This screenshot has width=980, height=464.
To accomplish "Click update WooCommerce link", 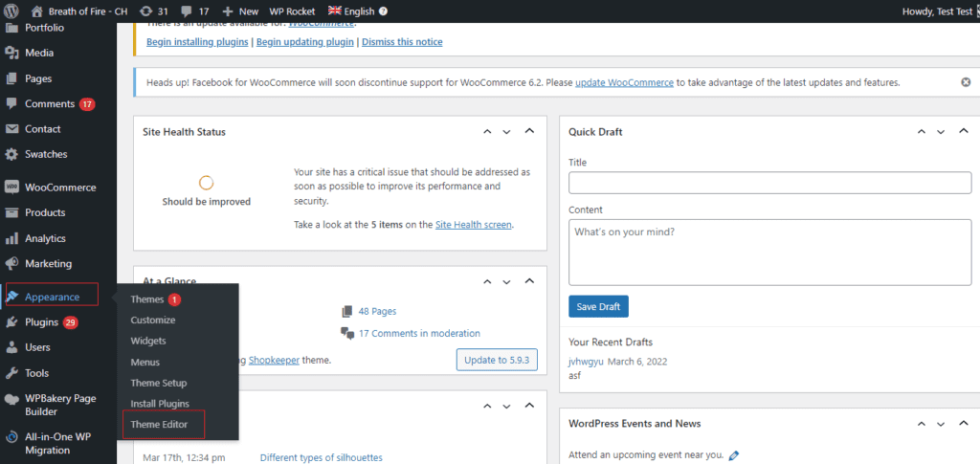I will [624, 82].
